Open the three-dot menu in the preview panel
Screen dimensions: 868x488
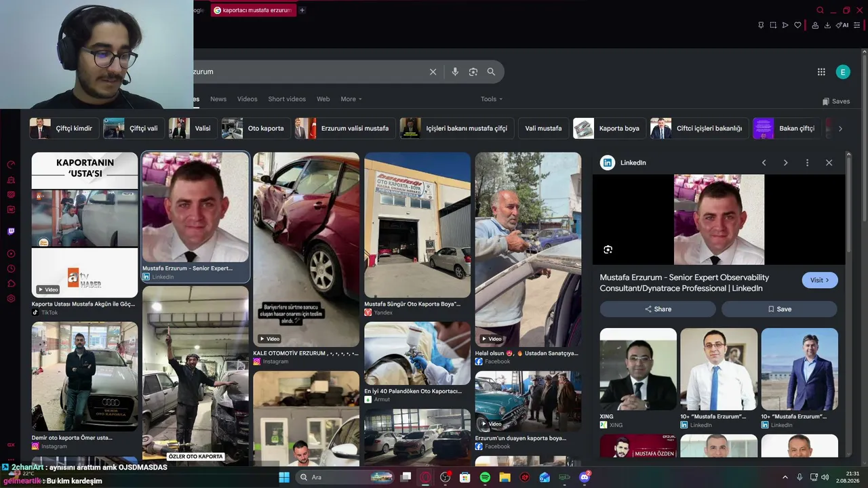pos(807,163)
